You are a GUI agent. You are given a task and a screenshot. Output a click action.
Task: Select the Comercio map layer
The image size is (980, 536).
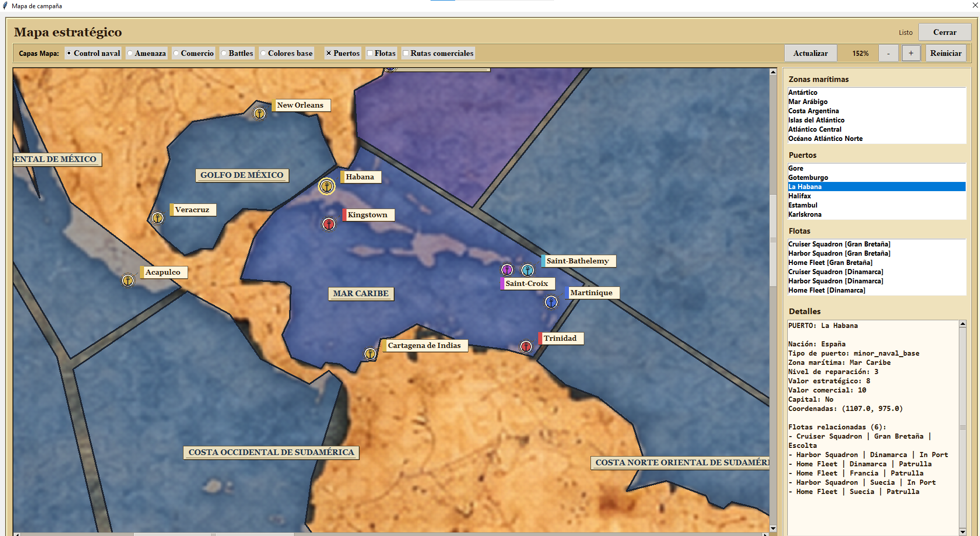click(193, 53)
